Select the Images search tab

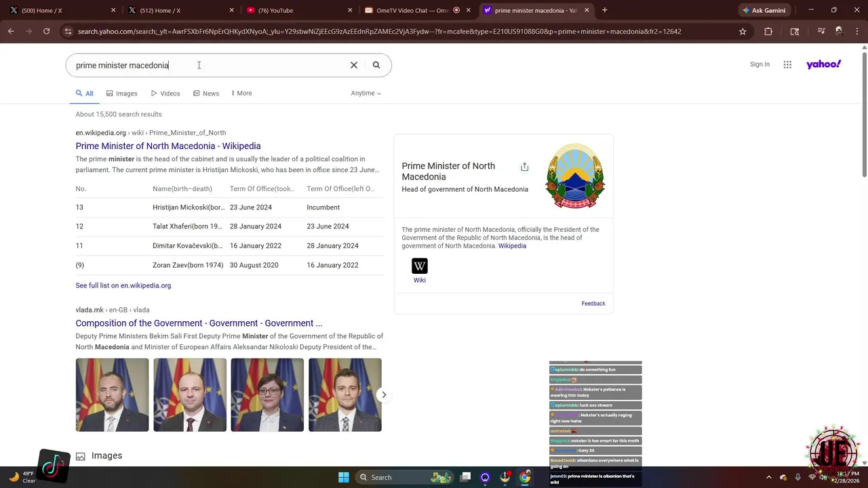pyautogui.click(x=121, y=94)
